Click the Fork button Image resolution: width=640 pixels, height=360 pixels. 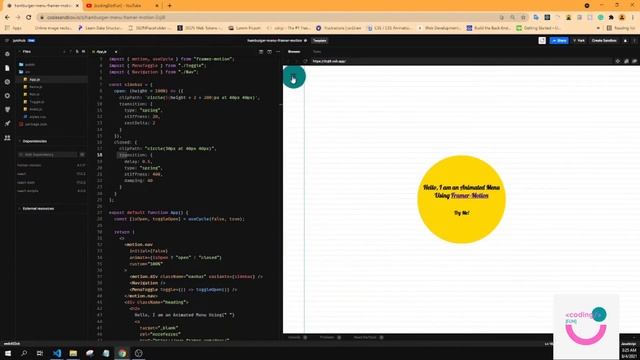[x=579, y=40]
